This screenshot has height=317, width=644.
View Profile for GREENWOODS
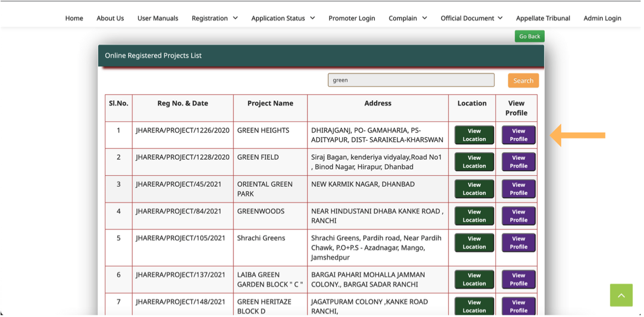click(518, 216)
